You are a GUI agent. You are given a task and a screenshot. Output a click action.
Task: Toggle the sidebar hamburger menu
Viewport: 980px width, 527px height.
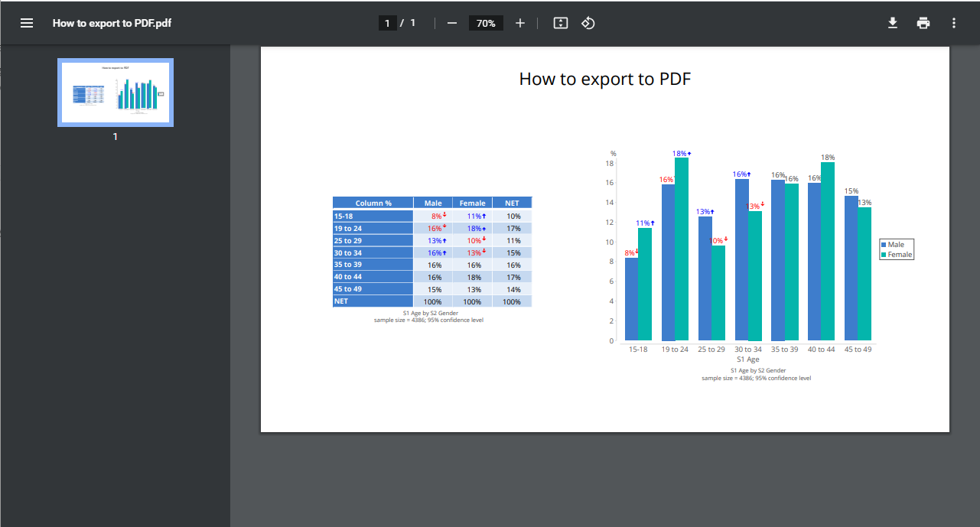(27, 23)
